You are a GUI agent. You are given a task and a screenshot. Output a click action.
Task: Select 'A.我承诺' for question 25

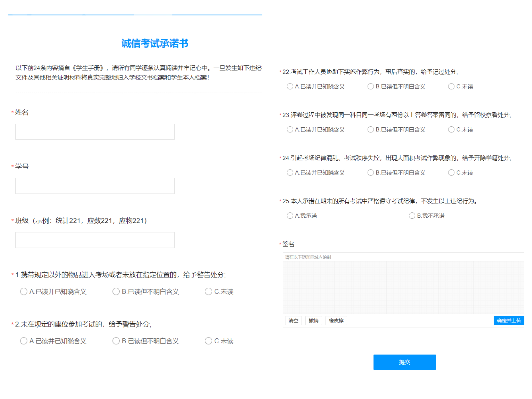tap(290, 215)
